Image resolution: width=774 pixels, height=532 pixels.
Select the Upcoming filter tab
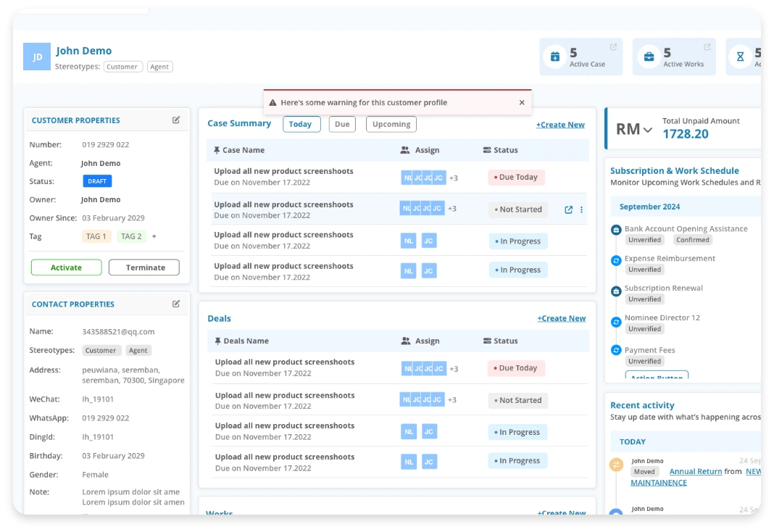[391, 124]
